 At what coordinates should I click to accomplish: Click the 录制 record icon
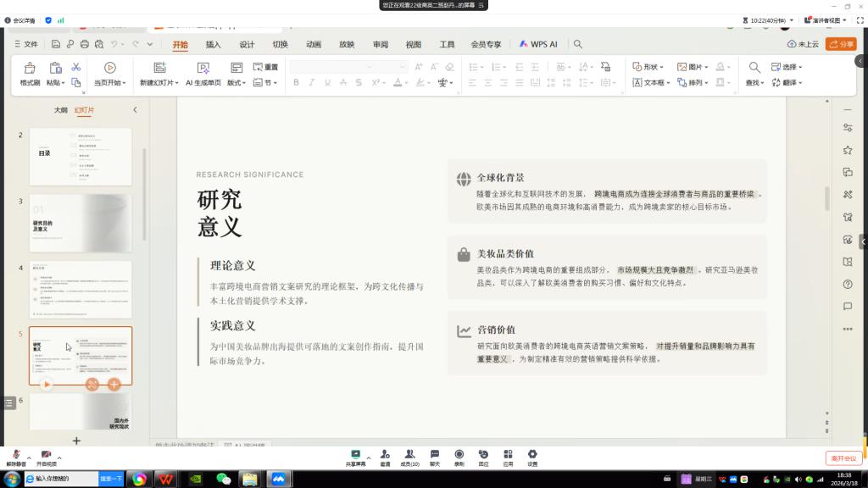(459, 455)
